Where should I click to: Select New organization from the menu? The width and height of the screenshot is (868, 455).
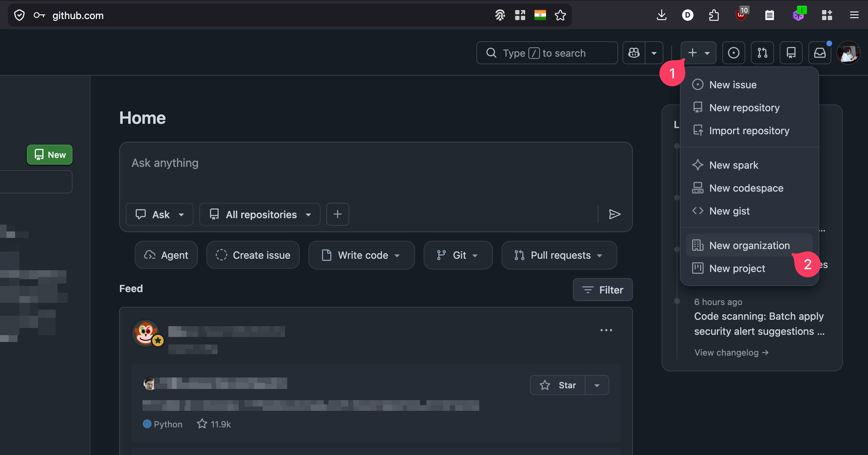[749, 245]
